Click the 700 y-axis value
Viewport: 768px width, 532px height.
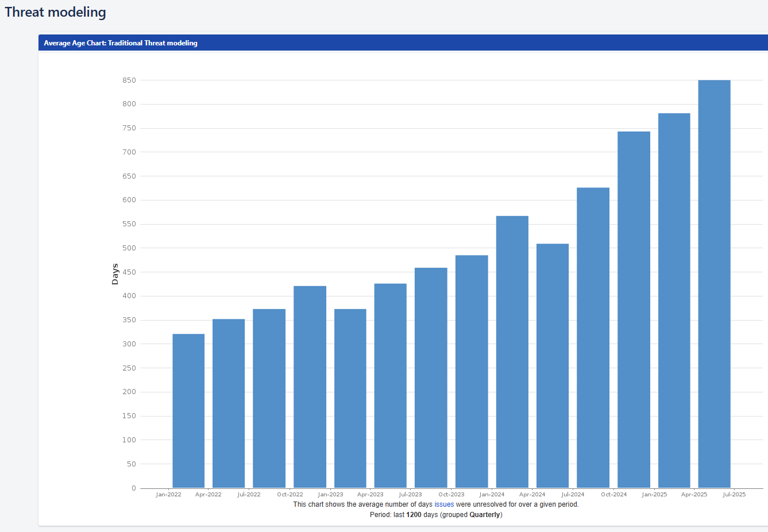(x=129, y=152)
